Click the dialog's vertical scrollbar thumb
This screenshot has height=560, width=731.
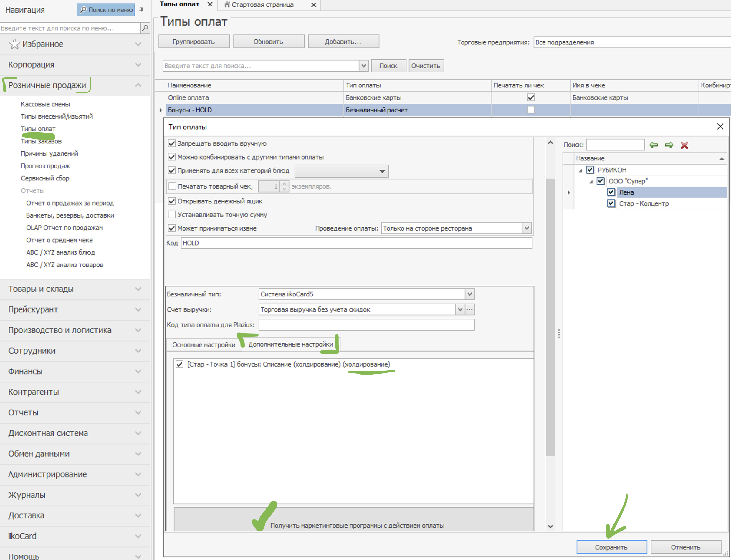(550, 317)
